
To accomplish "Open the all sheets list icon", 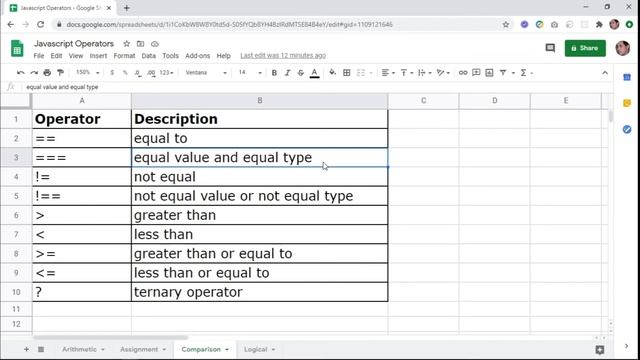I will [x=41, y=349].
